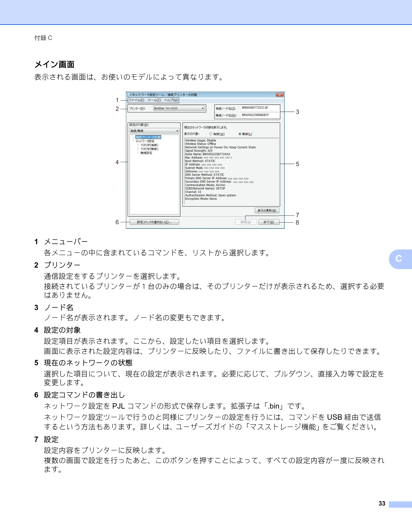
Task: Select ネットワーク設定 tree node
Action: click(145, 141)
